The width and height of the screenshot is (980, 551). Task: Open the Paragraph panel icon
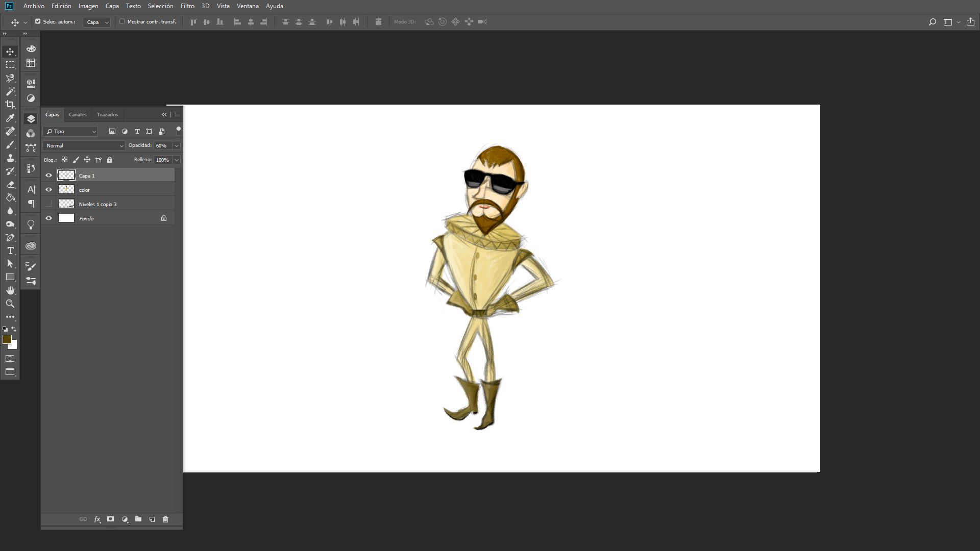click(31, 204)
